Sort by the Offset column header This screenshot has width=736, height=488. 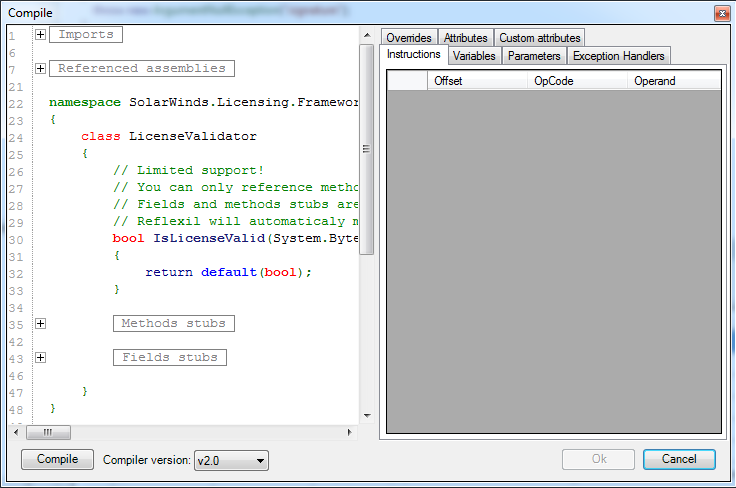[x=477, y=81]
